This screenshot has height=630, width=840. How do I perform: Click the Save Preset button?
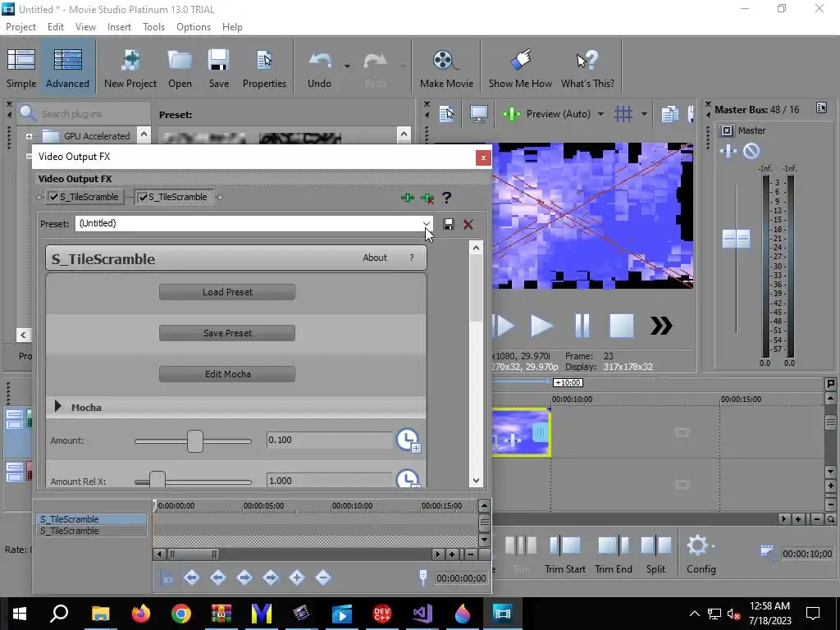click(x=227, y=333)
